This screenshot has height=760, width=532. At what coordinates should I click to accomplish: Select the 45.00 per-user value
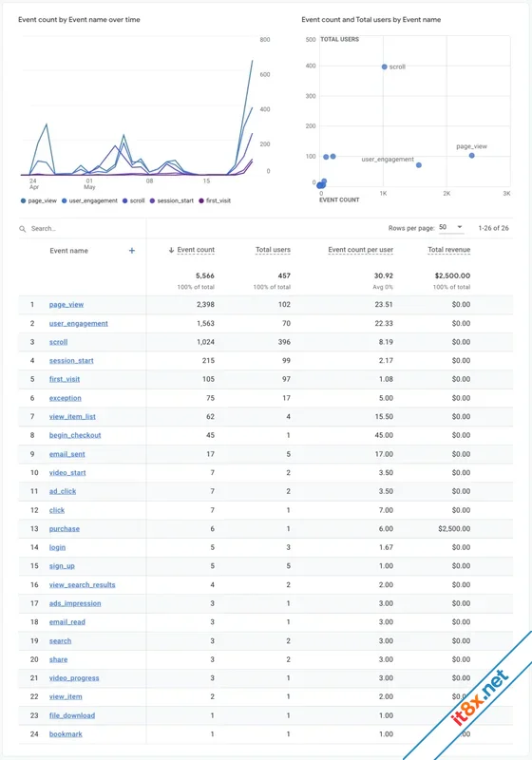tap(384, 435)
